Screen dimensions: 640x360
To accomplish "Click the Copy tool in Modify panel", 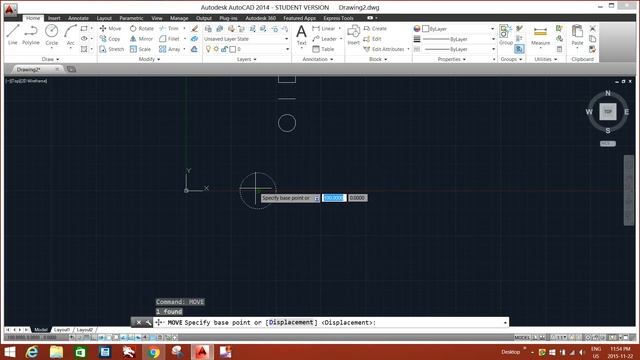I will [110, 39].
